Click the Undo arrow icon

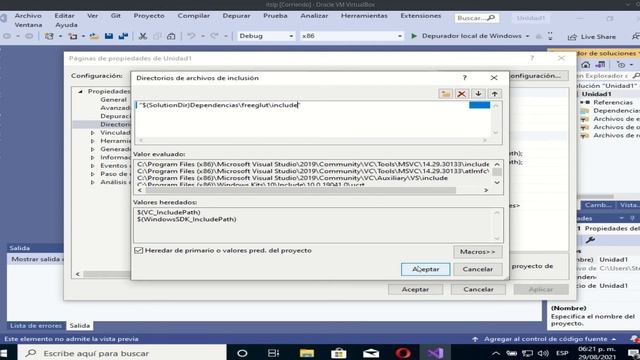click(191, 36)
